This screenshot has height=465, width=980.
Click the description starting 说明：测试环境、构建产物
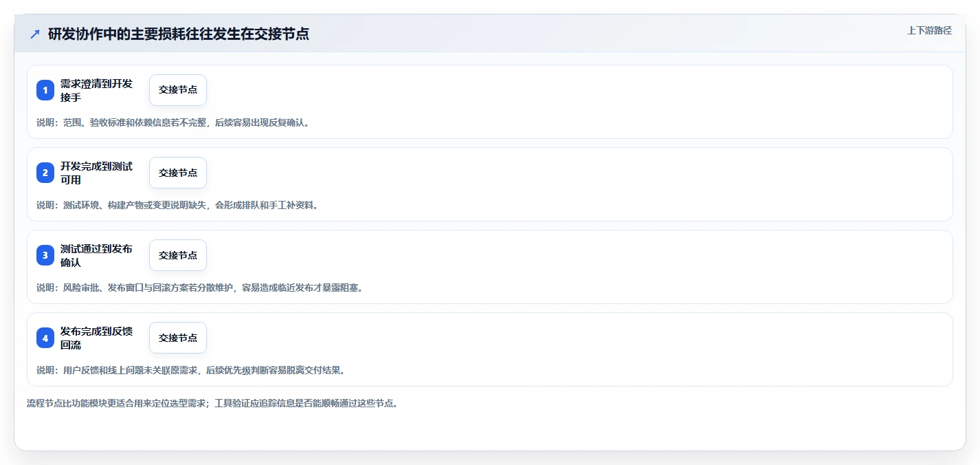177,205
